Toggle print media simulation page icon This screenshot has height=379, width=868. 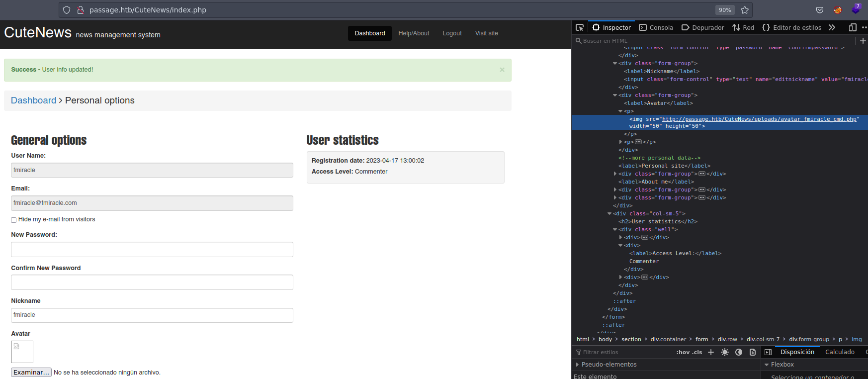(753, 352)
